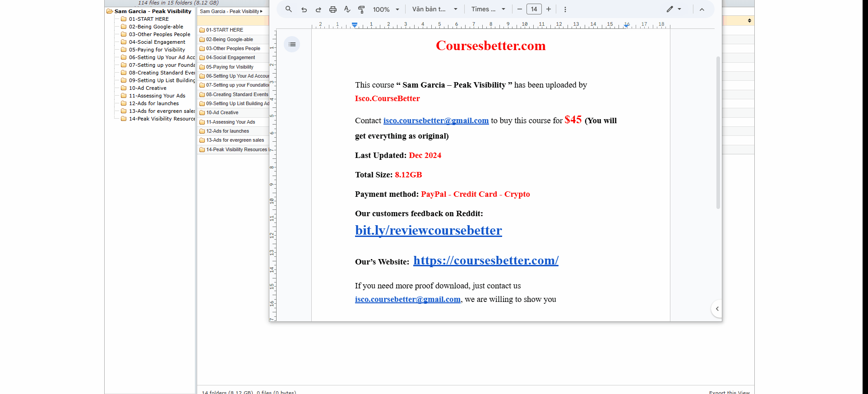The image size is (868, 394).
Task: Select 04-Social Engagement in the left tree
Action: coord(157,42)
